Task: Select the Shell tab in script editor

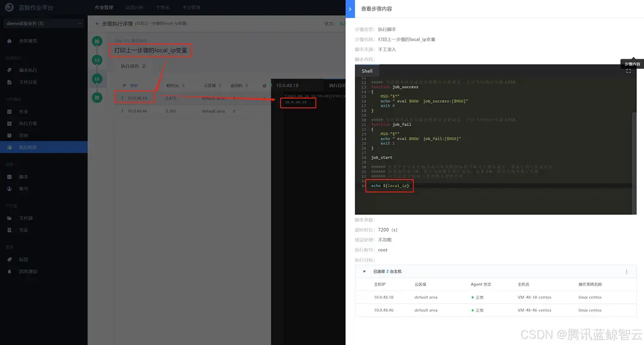Action: [x=367, y=71]
